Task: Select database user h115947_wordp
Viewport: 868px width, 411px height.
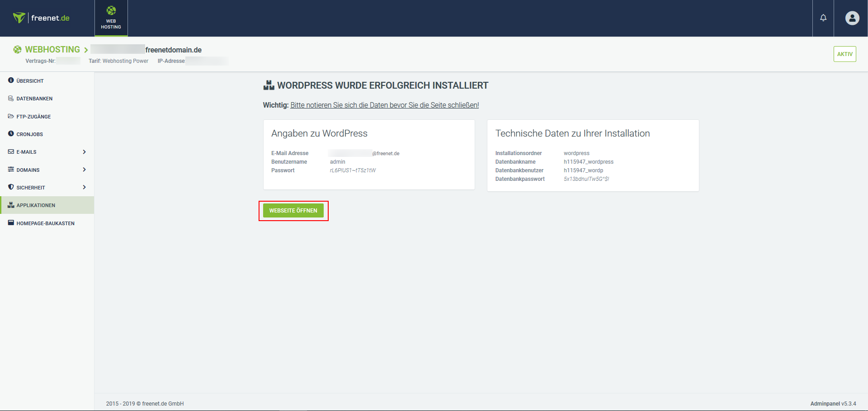Action: [583, 170]
